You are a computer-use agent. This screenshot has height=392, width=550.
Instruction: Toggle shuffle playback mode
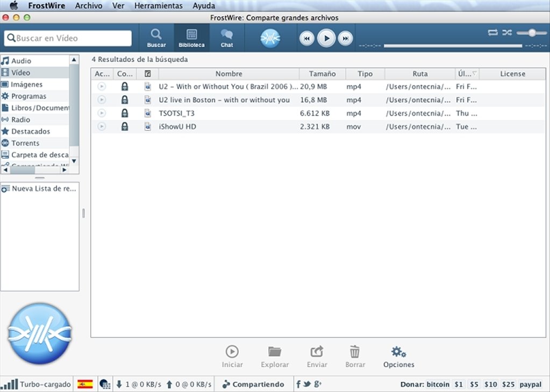507,33
